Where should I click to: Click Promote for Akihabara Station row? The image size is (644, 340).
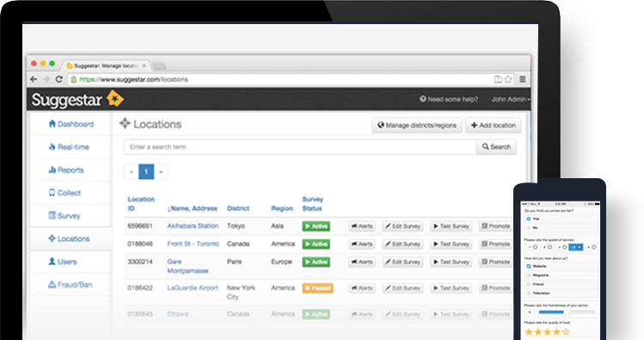[495, 226]
